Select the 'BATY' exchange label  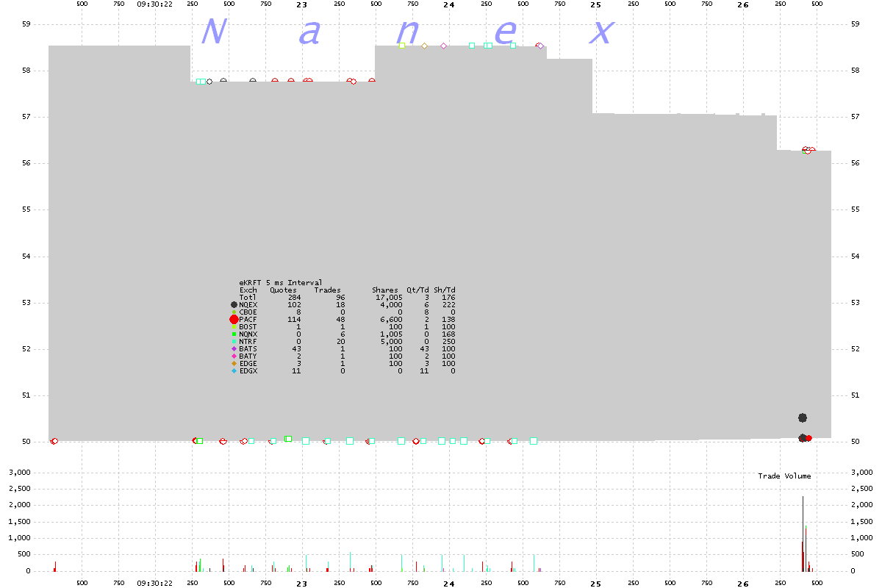248,356
